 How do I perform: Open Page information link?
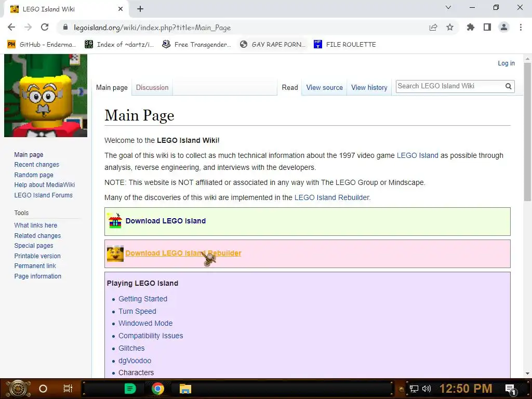37,276
